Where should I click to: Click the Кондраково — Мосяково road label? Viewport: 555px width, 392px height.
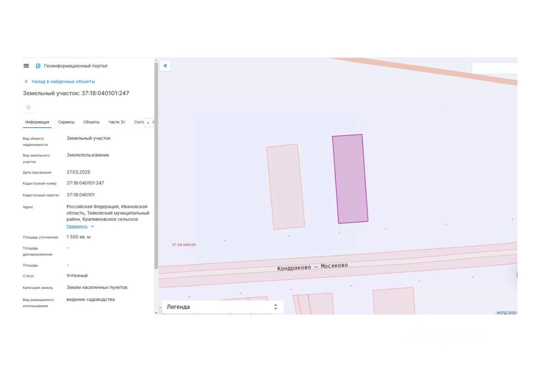pos(313,267)
